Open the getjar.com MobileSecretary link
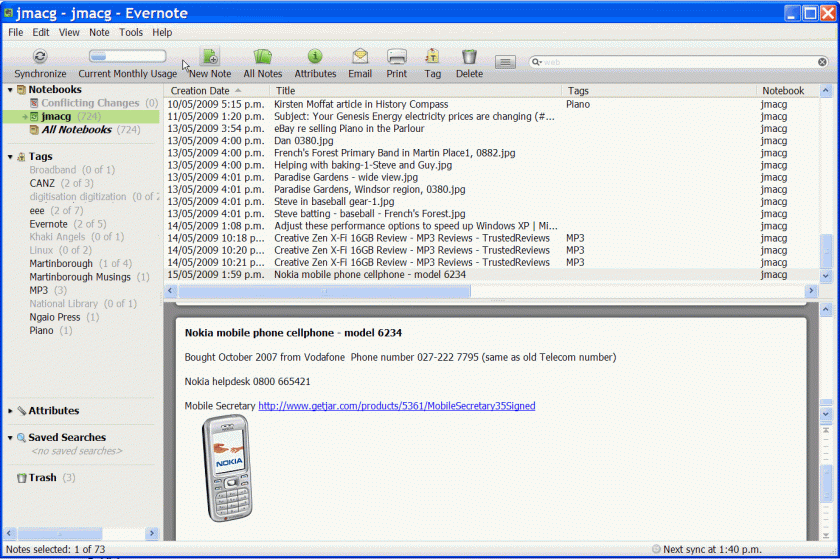This screenshot has height=559, width=840. pyautogui.click(x=396, y=406)
